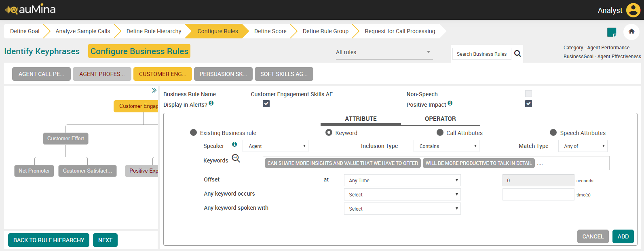Image resolution: width=644 pixels, height=251 pixels.
Task: Select PERSUASION SK... rule group
Action: click(x=223, y=74)
